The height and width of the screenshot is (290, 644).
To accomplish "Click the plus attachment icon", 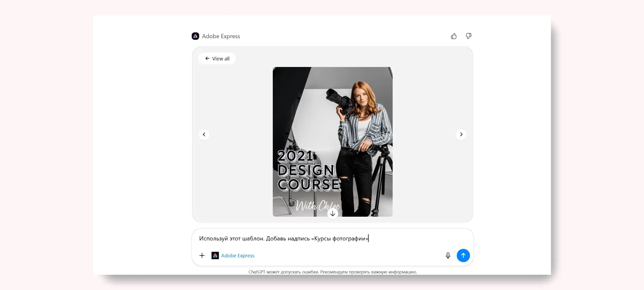I will tap(202, 256).
